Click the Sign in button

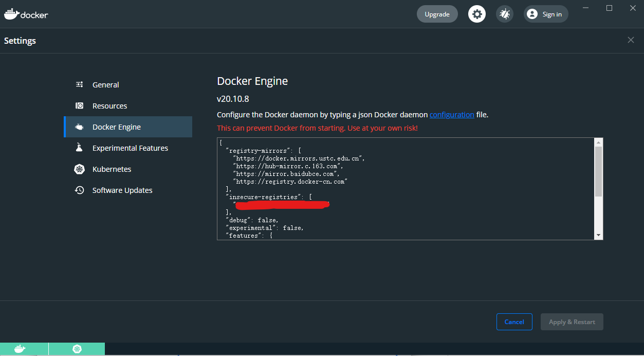click(x=546, y=14)
